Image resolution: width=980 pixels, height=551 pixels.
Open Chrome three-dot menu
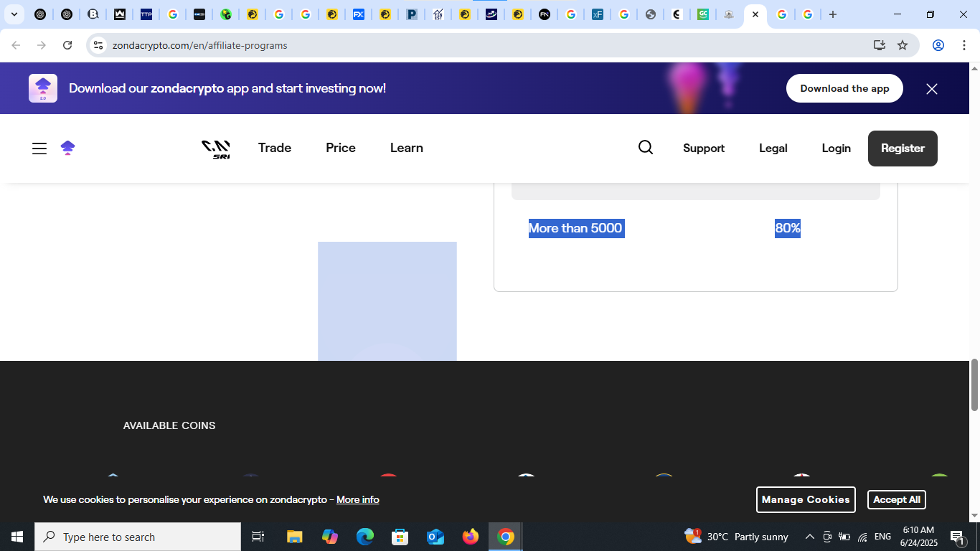pos(964,45)
